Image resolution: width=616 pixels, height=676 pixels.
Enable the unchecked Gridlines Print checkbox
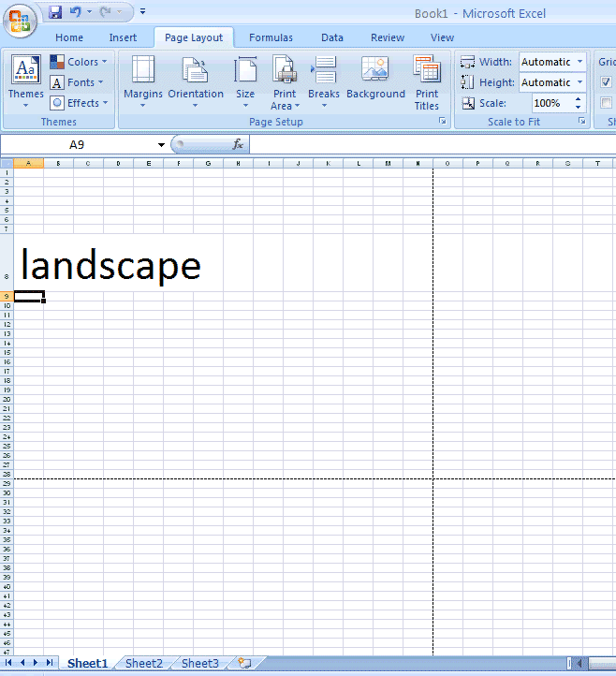606,103
